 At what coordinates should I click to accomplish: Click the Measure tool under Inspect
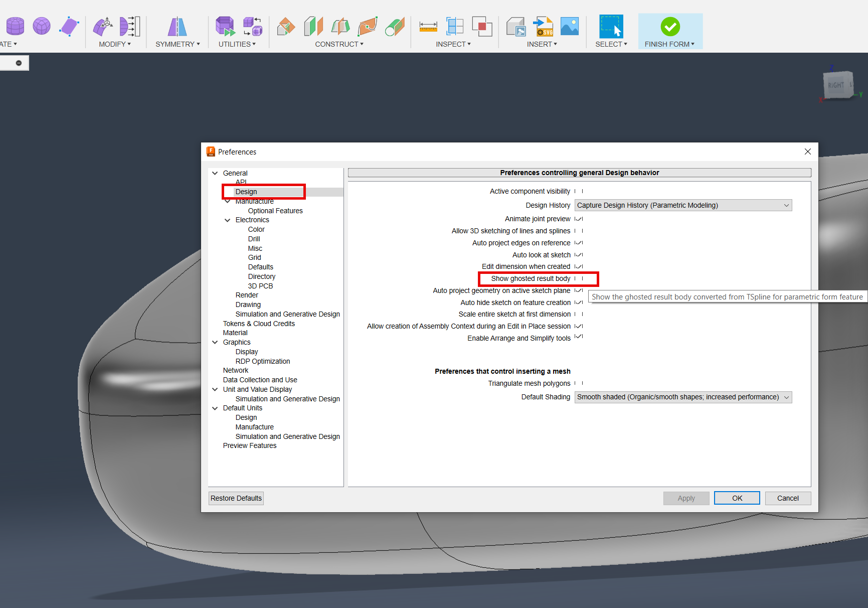[x=428, y=26]
